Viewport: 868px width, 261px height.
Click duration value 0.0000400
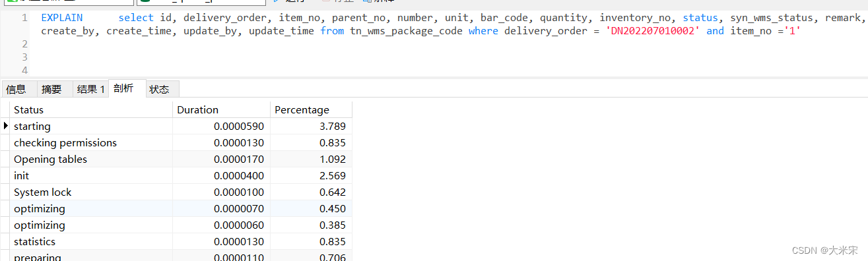238,175
